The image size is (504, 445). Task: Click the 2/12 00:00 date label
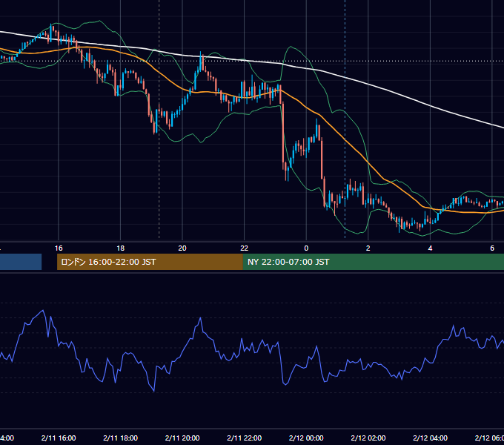pos(306,438)
